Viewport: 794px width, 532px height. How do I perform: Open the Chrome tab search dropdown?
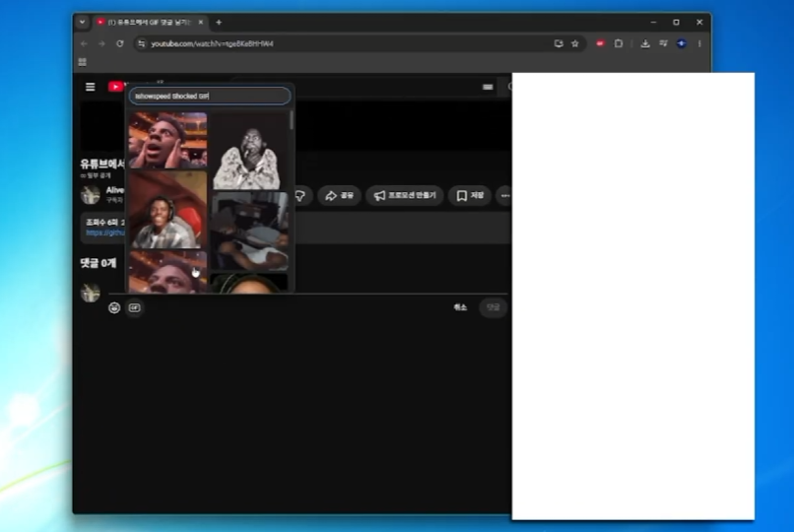(82, 23)
